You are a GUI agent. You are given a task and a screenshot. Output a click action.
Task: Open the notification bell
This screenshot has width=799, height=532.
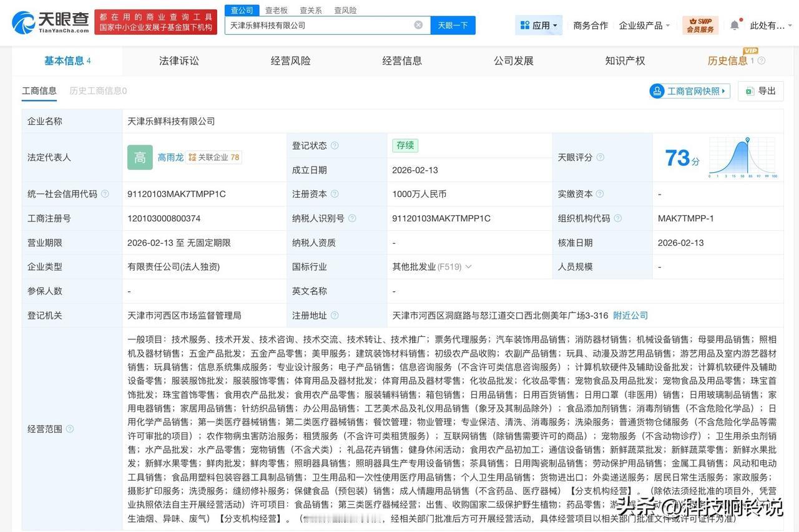pyautogui.click(x=735, y=24)
